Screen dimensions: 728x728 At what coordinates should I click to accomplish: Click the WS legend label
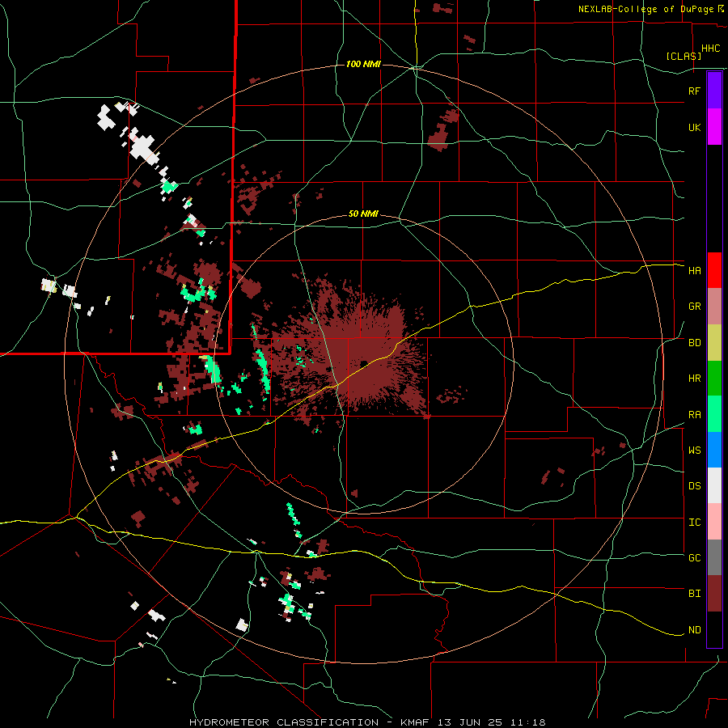tap(694, 451)
